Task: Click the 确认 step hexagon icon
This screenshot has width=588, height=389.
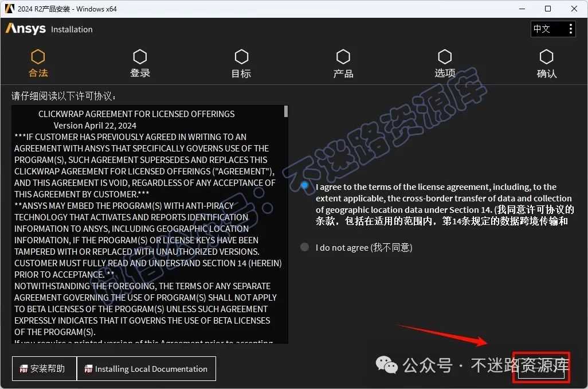Action: [546, 57]
